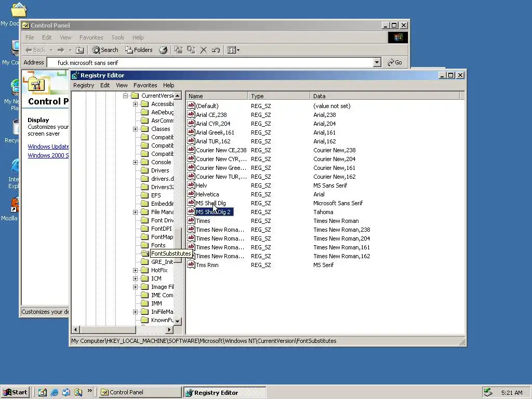This screenshot has width=532, height=399.
Task: Select the Arial CE,238 value icon
Action: (191, 114)
